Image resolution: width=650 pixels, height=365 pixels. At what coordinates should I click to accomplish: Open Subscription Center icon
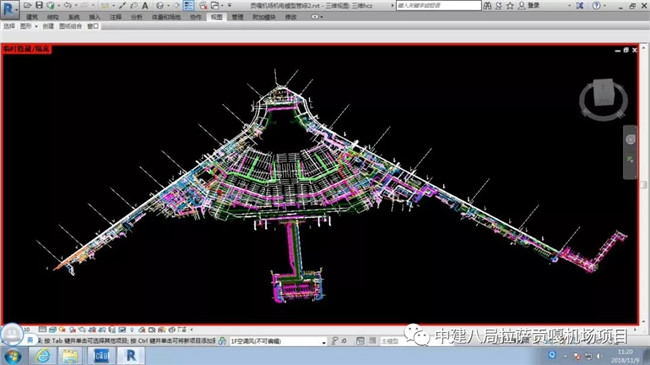pyautogui.click(x=499, y=5)
